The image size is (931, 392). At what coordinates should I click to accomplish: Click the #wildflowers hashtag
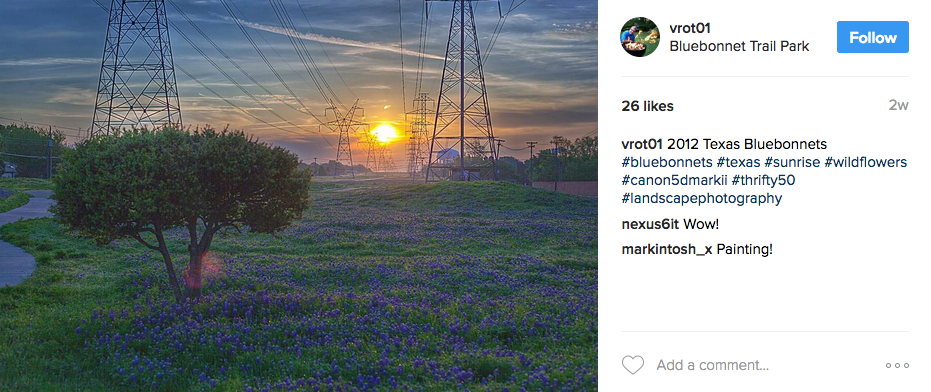pos(866,162)
